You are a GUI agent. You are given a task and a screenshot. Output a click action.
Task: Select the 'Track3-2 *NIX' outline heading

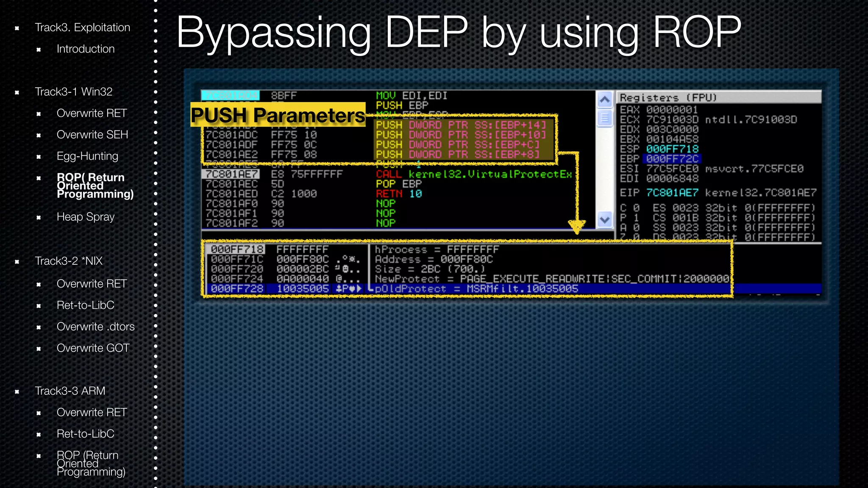69,261
